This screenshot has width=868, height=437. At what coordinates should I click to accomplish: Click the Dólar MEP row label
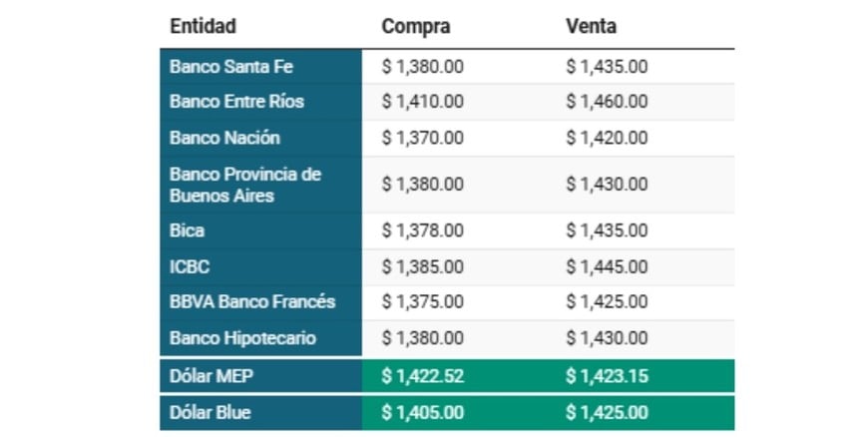(x=214, y=376)
